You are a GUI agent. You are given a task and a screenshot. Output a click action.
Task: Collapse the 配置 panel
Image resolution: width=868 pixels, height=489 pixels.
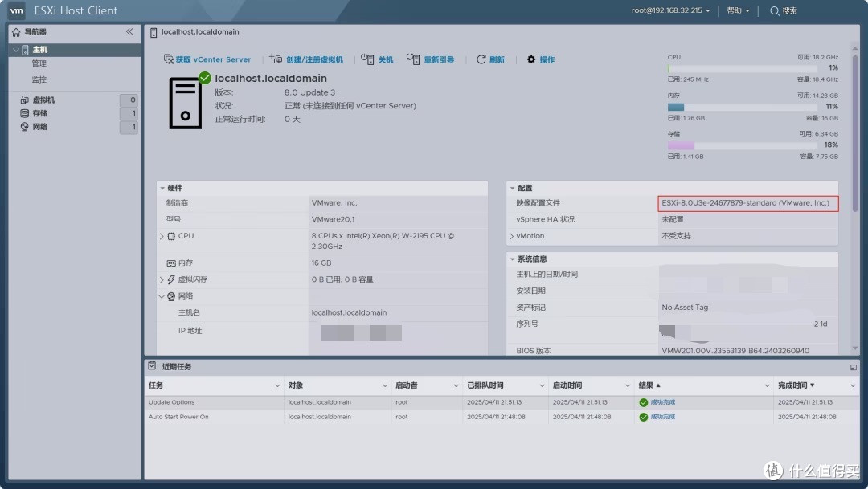(512, 188)
